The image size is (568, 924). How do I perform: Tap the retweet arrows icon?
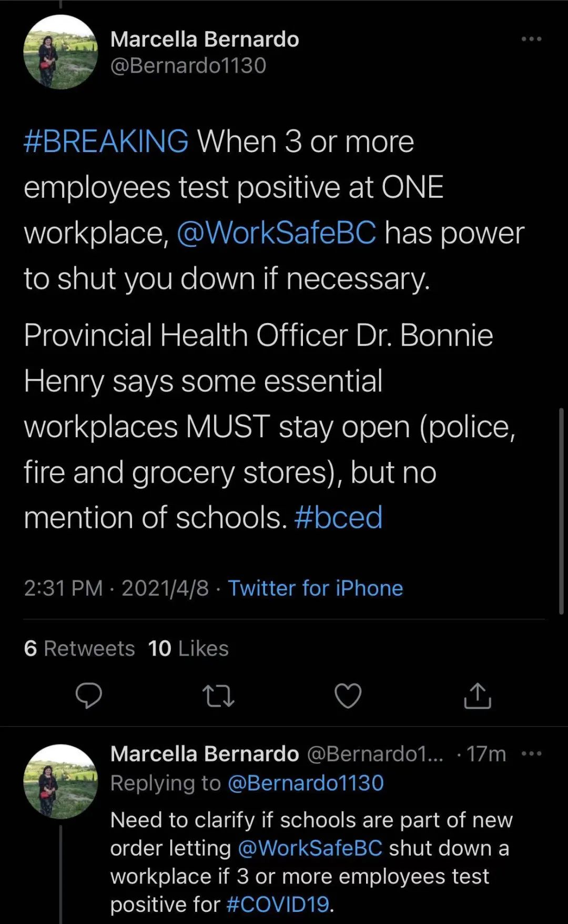pyautogui.click(x=218, y=696)
